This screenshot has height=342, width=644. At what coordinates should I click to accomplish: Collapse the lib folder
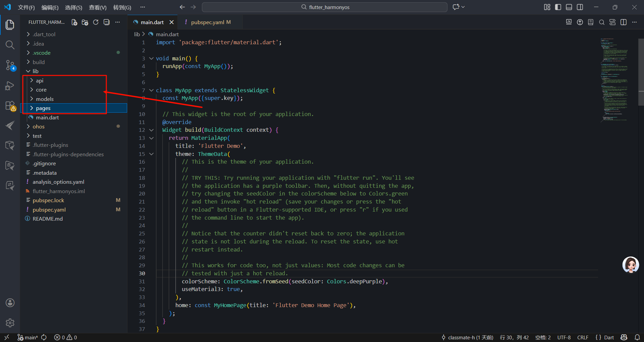coord(74,71)
